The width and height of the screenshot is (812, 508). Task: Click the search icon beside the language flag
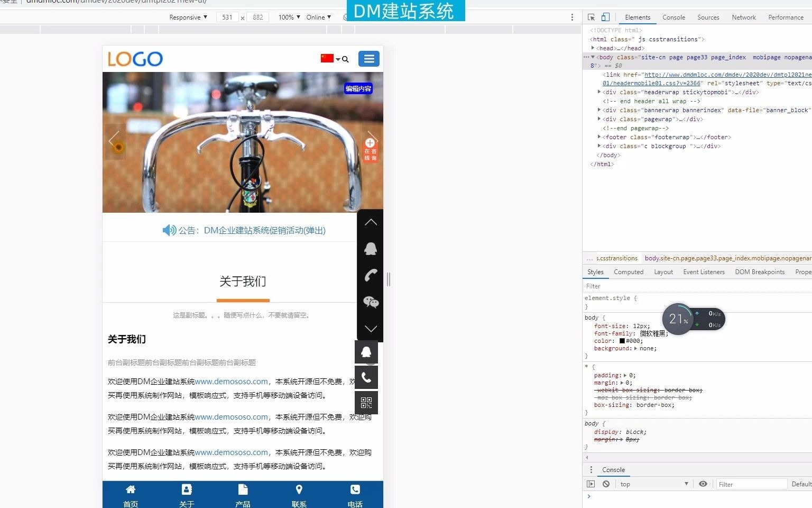345,59
